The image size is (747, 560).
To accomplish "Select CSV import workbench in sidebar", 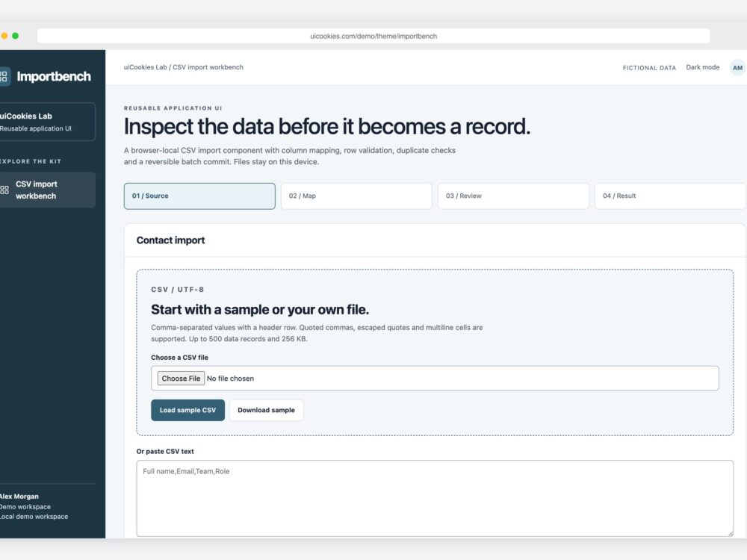I will click(46, 190).
